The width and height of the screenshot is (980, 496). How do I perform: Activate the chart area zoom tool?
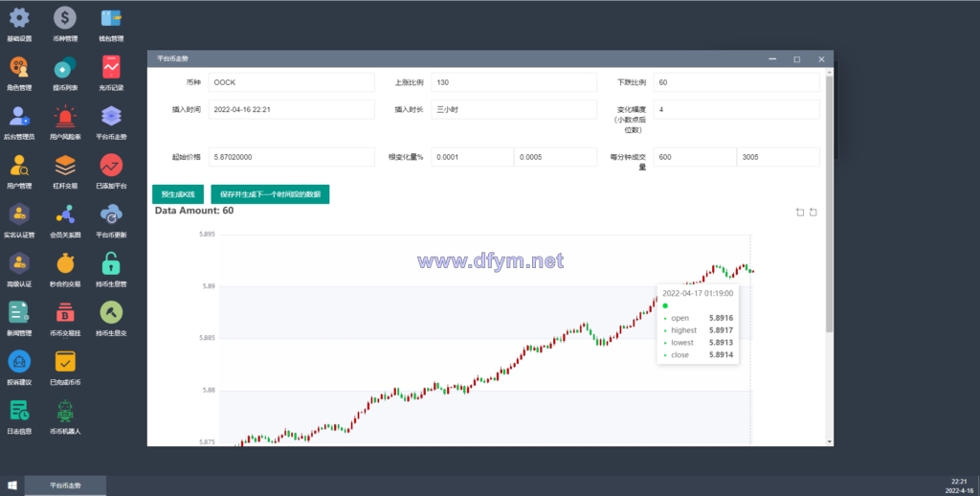tap(800, 212)
